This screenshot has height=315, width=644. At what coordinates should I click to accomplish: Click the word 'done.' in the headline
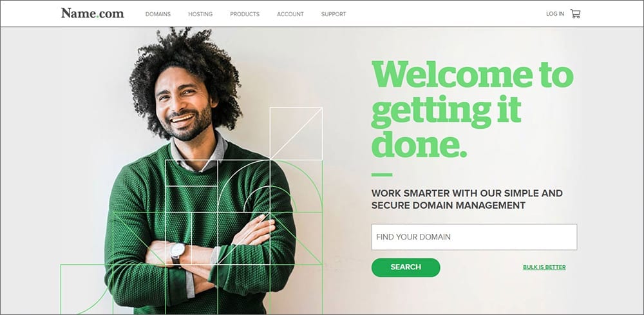(x=419, y=144)
